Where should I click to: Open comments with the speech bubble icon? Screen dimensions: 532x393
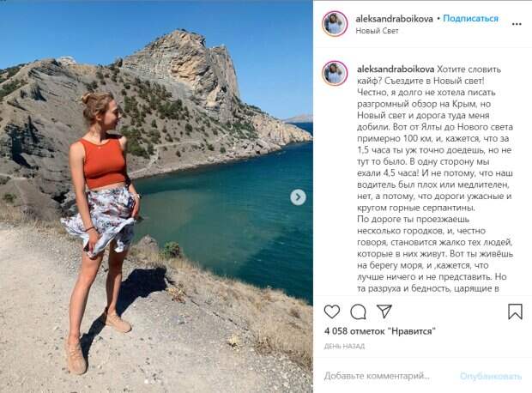coord(358,311)
